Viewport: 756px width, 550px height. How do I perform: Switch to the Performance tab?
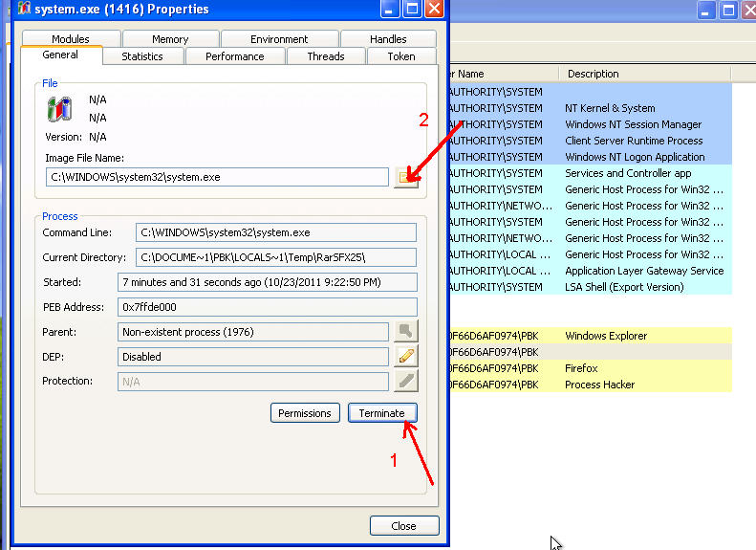[x=235, y=56]
